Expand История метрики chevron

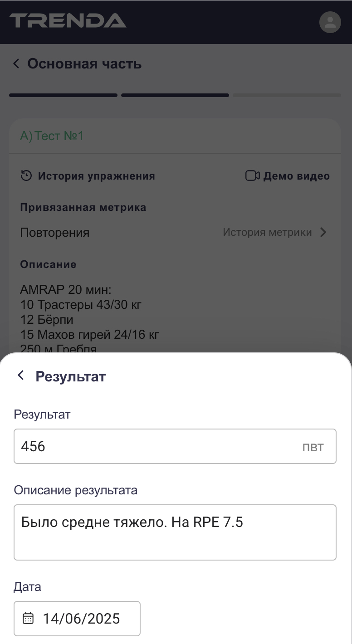coord(323,233)
